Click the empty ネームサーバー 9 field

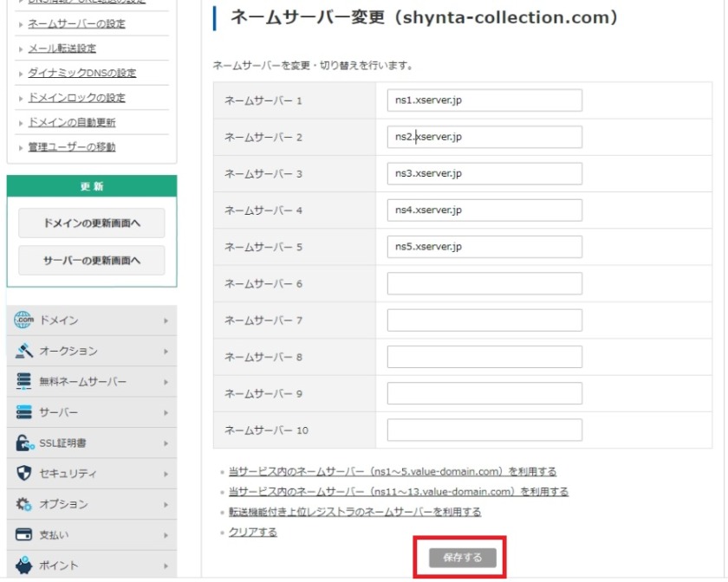tap(484, 393)
